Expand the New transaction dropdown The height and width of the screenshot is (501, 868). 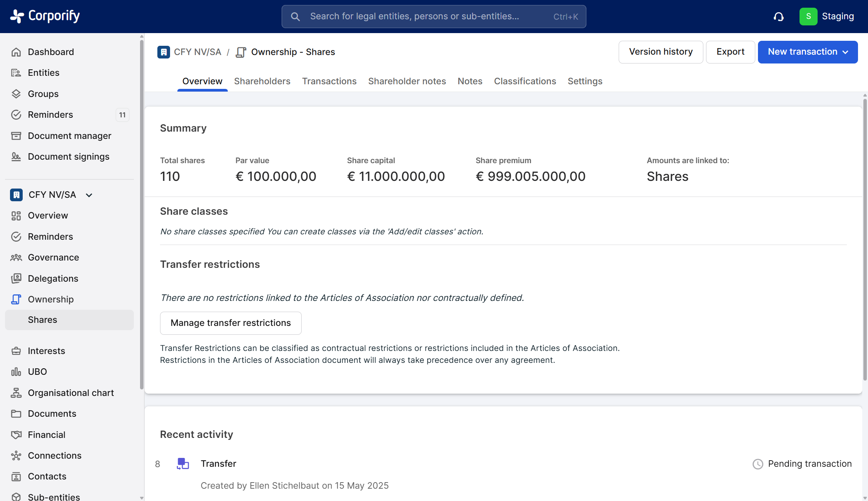point(808,52)
